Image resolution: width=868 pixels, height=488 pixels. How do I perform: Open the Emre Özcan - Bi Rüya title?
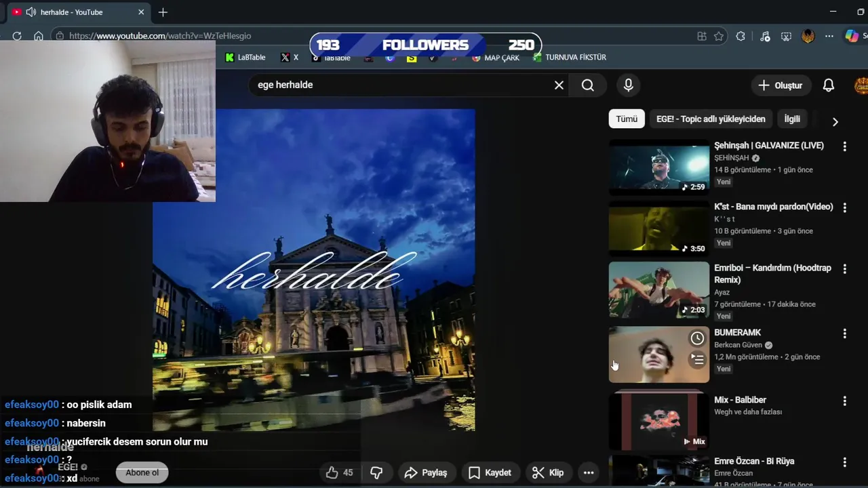754,462
